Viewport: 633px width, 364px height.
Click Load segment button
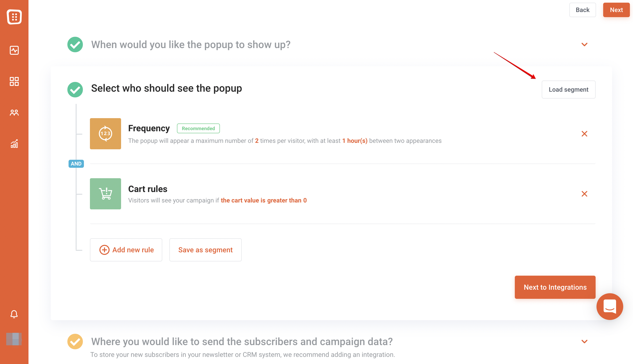(x=568, y=89)
